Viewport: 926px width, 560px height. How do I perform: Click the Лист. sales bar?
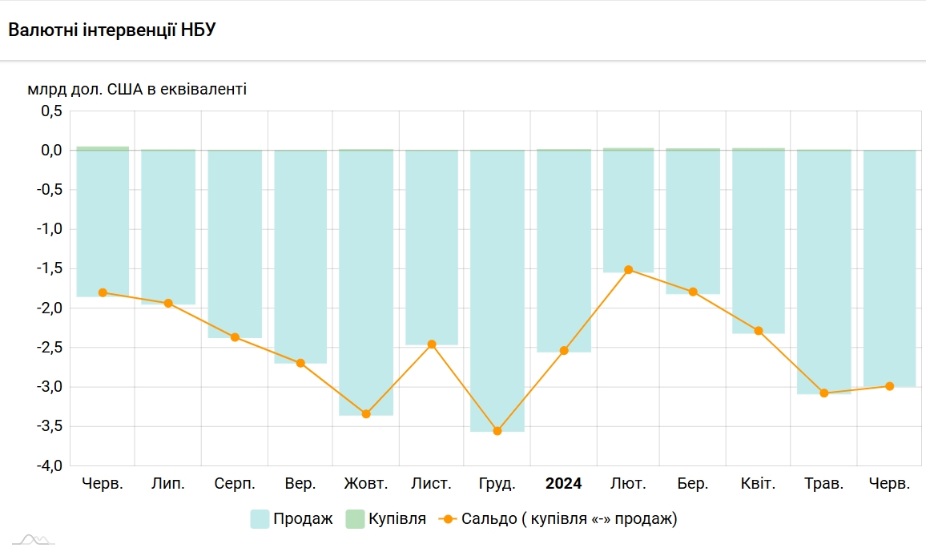(432, 248)
